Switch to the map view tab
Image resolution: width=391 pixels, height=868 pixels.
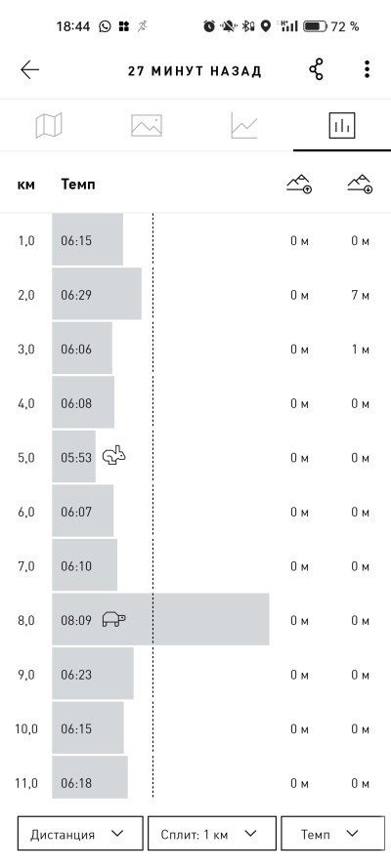pos(49,125)
